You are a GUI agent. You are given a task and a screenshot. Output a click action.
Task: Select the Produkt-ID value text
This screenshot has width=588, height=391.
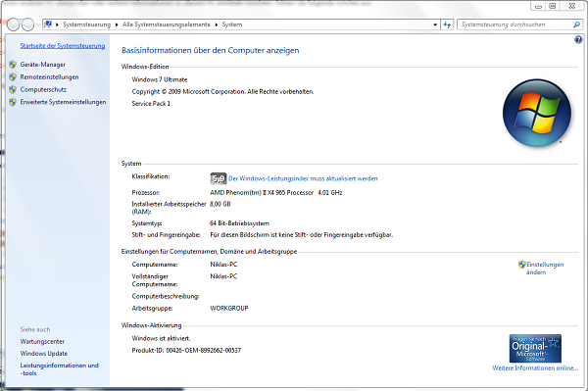coord(203,350)
